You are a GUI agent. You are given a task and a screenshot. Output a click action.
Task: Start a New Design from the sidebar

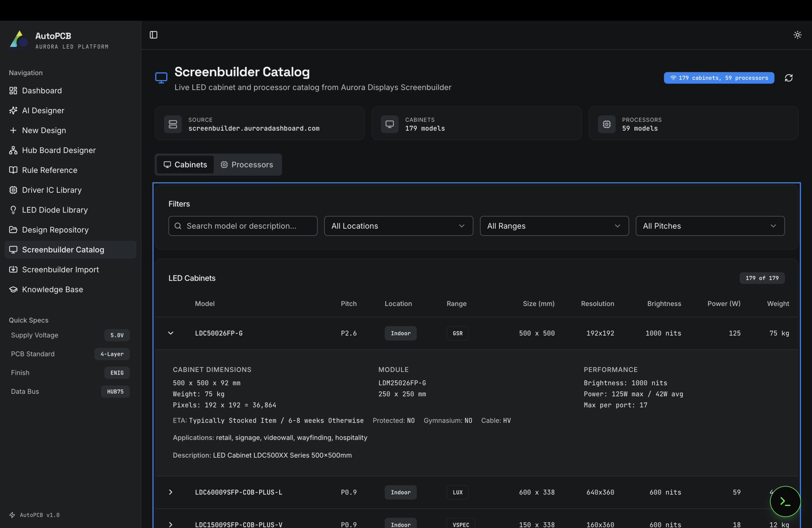44,130
